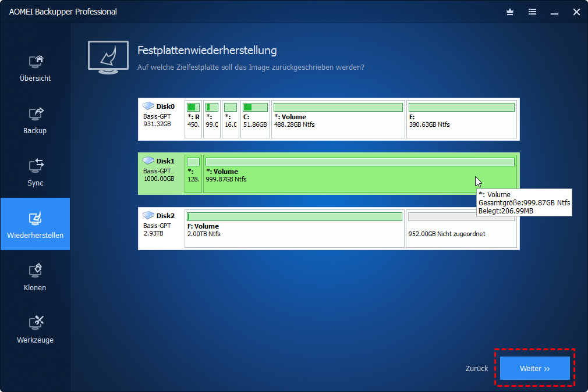Click the Disk2 drive icon
This screenshot has width=588, height=392.
point(148,215)
